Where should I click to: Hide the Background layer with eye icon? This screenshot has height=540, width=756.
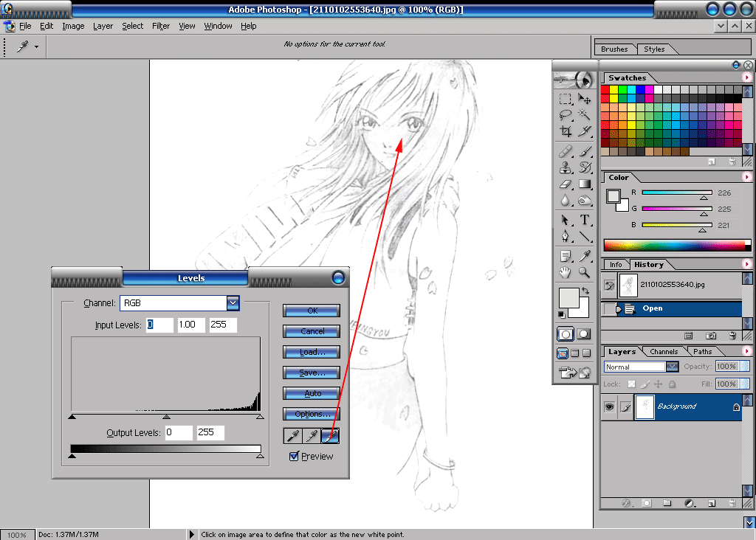(x=609, y=407)
